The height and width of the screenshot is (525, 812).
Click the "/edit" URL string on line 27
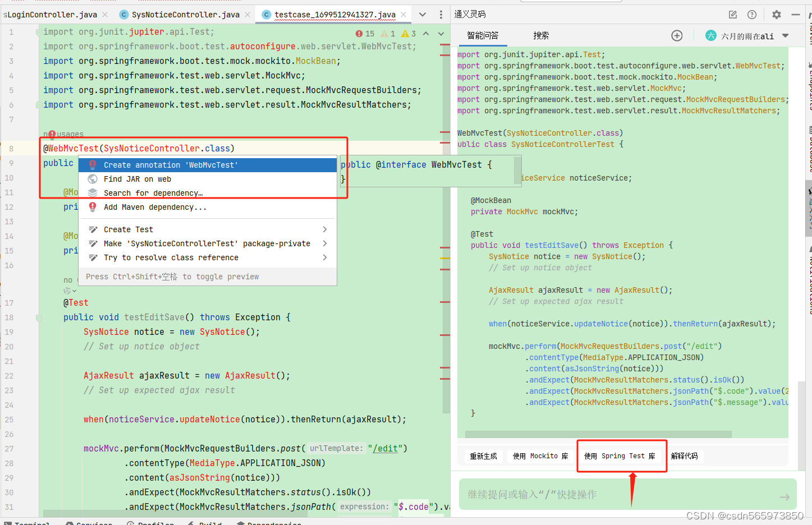[x=386, y=449]
